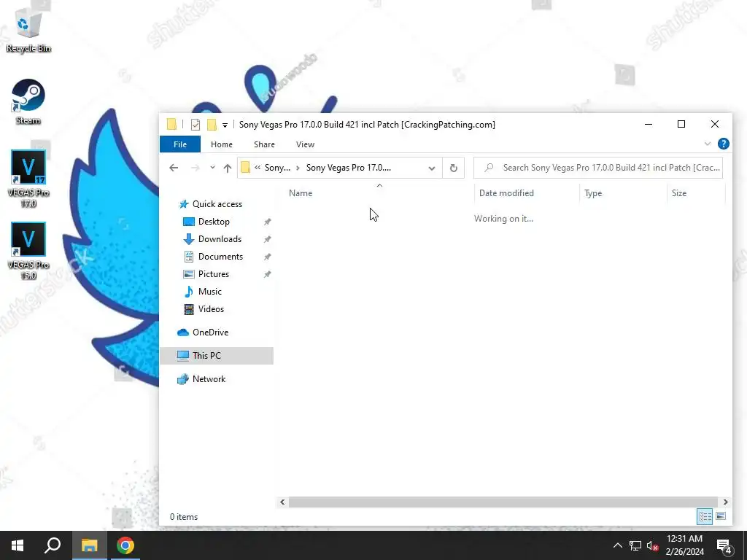
Task: Open the notification Action Center icon
Action: 724,546
